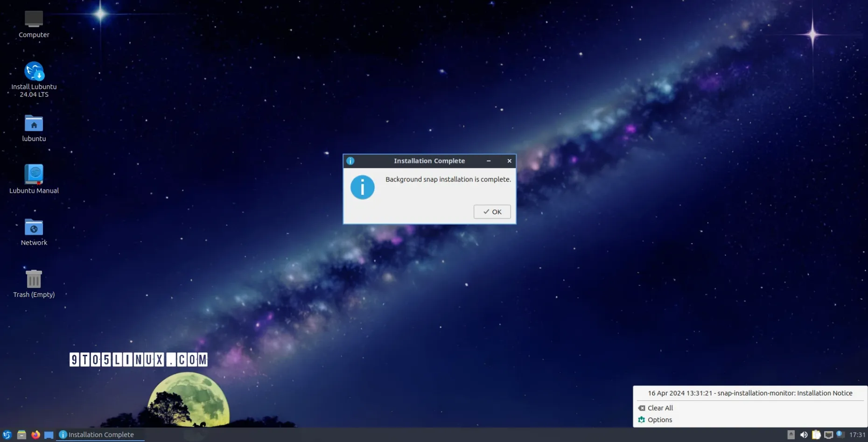This screenshot has height=442, width=868.
Task: Launch Firefox from the taskbar
Action: tap(35, 435)
